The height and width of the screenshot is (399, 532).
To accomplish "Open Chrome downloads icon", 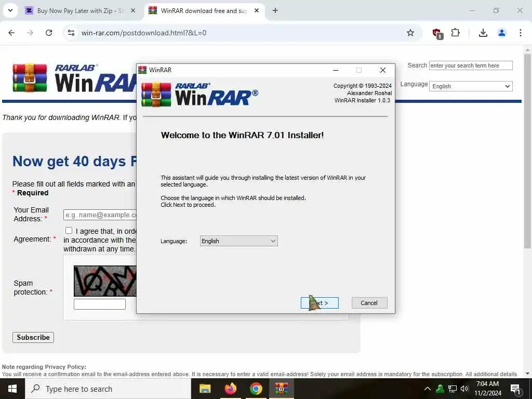I will coord(483,33).
